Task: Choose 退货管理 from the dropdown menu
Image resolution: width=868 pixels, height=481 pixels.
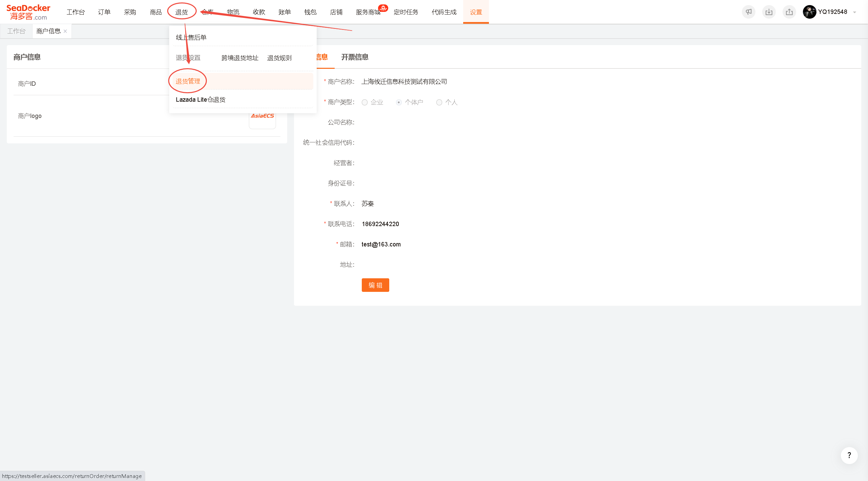Action: tap(188, 81)
